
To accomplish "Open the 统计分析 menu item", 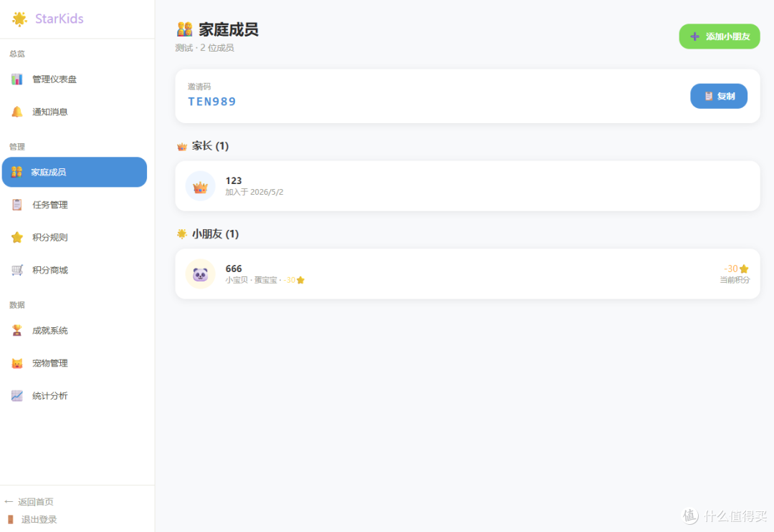I will tap(74, 396).
